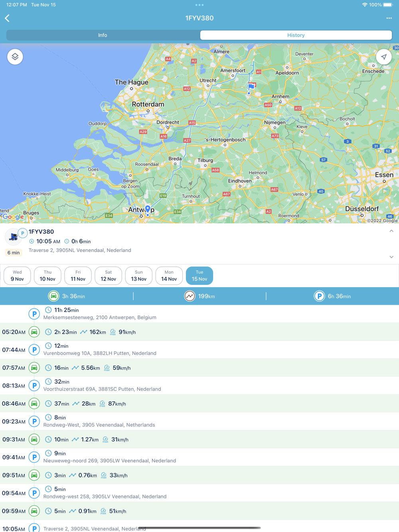The width and height of the screenshot is (399, 532).
Task: Tap the 08:13AM parking icon
Action: 34,386
